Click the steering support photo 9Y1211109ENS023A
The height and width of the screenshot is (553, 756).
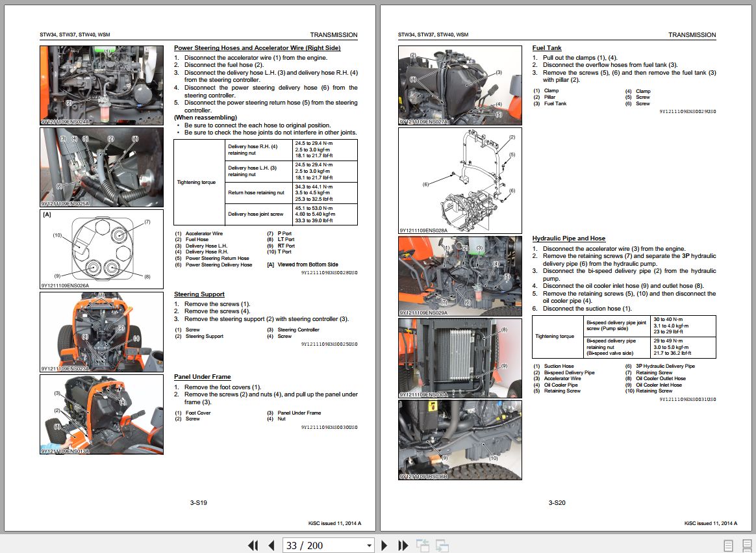pyautogui.click(x=102, y=332)
